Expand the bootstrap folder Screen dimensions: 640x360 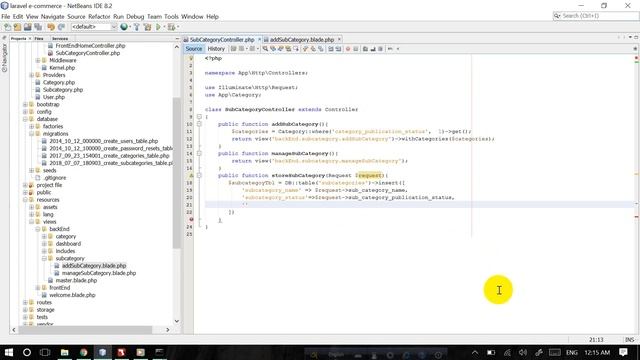[x=25, y=104]
